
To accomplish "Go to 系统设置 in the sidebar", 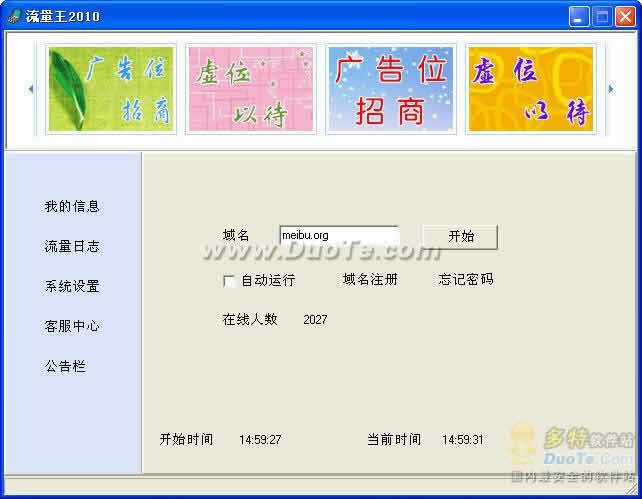I will click(72, 287).
